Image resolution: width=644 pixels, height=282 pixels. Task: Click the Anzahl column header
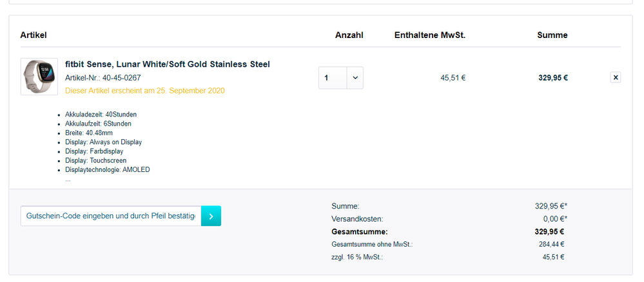(x=349, y=35)
